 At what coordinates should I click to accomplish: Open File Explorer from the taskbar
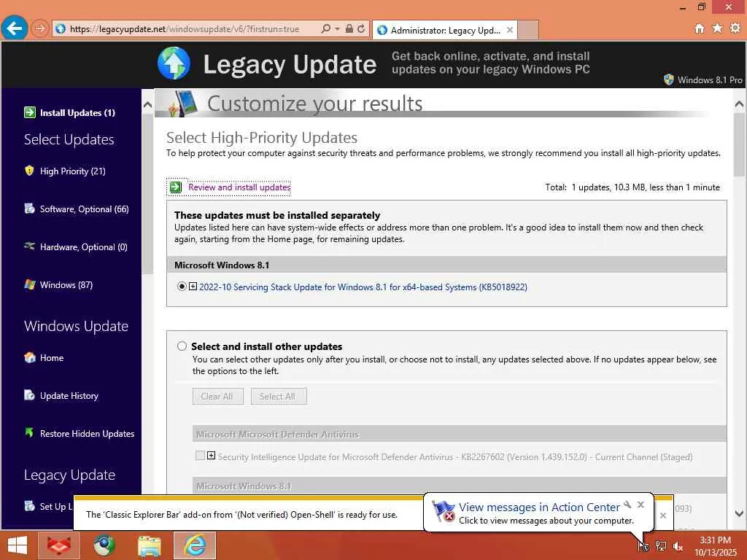(149, 545)
